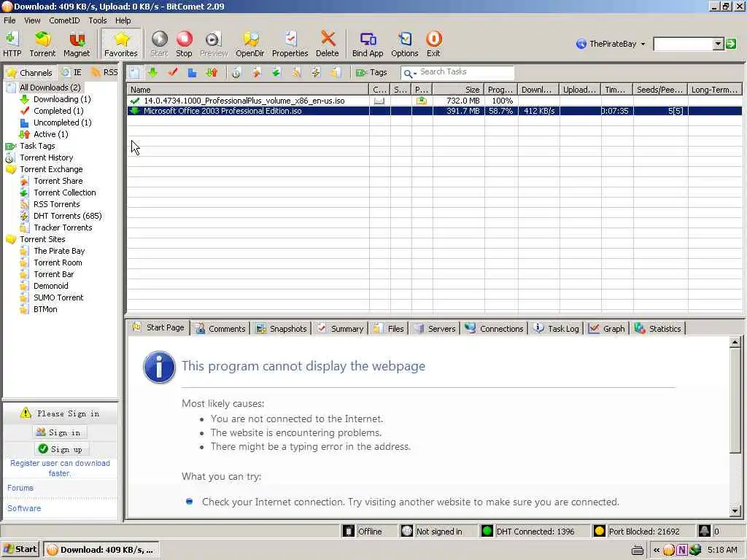This screenshot has height=560, width=747.
Task: Open Torrent History in sidebar
Action: [46, 157]
